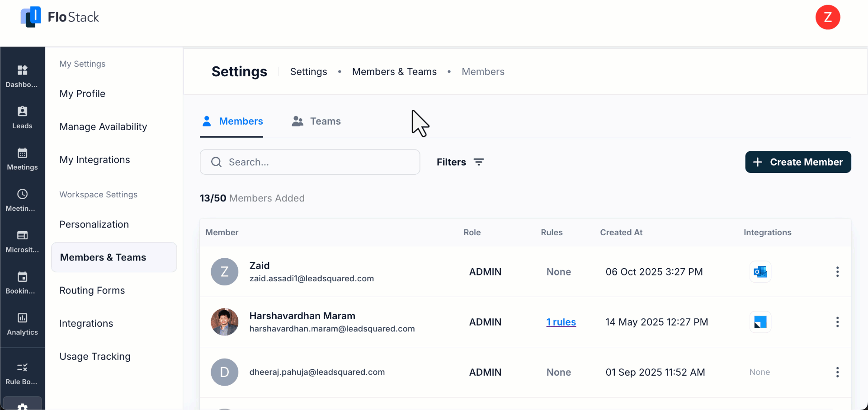Open the Filters dropdown
Image resolution: width=868 pixels, height=410 pixels.
[x=460, y=162]
